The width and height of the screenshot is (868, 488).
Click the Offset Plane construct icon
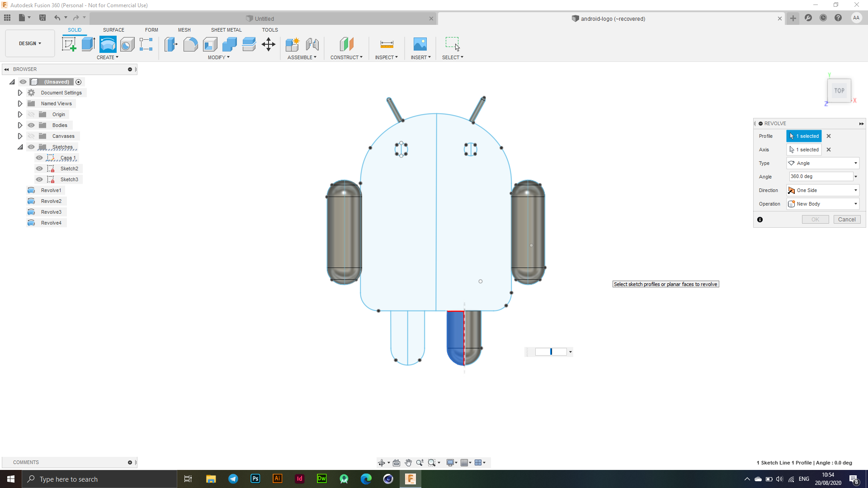pos(346,44)
